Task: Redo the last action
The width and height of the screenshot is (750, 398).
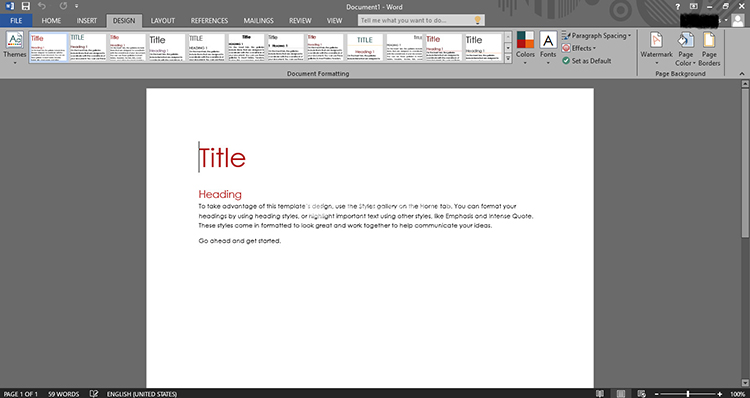Action: coord(63,6)
